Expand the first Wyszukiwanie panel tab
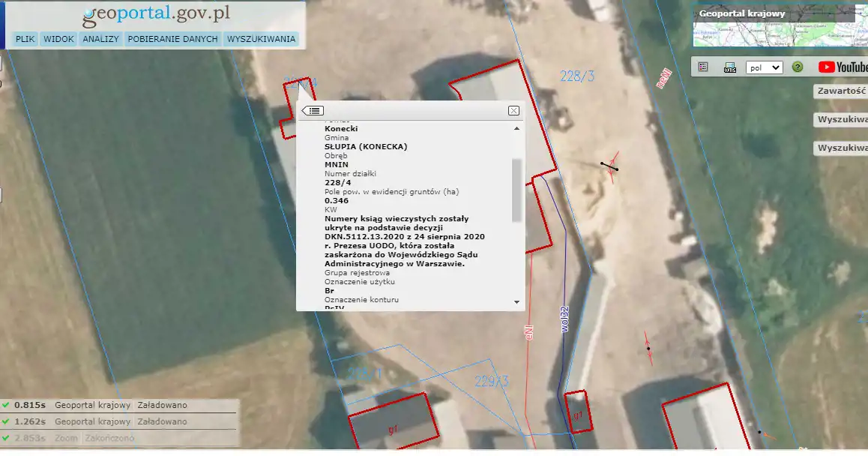This screenshot has width=868, height=456. [841, 119]
